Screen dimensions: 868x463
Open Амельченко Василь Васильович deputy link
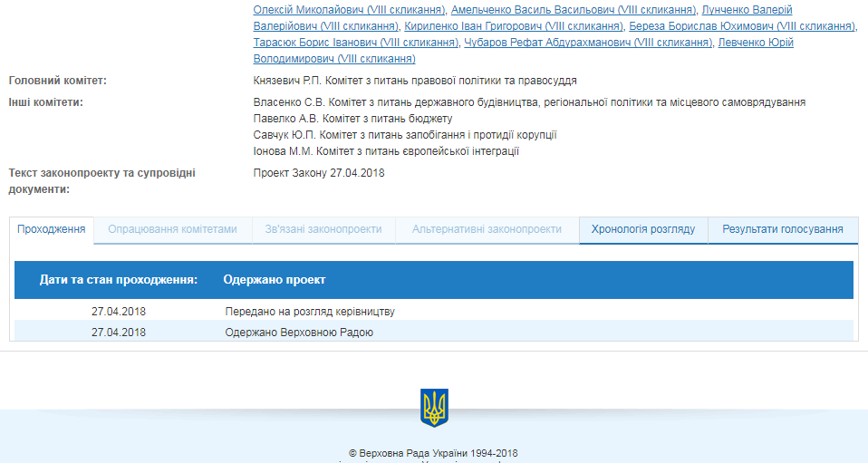point(574,10)
